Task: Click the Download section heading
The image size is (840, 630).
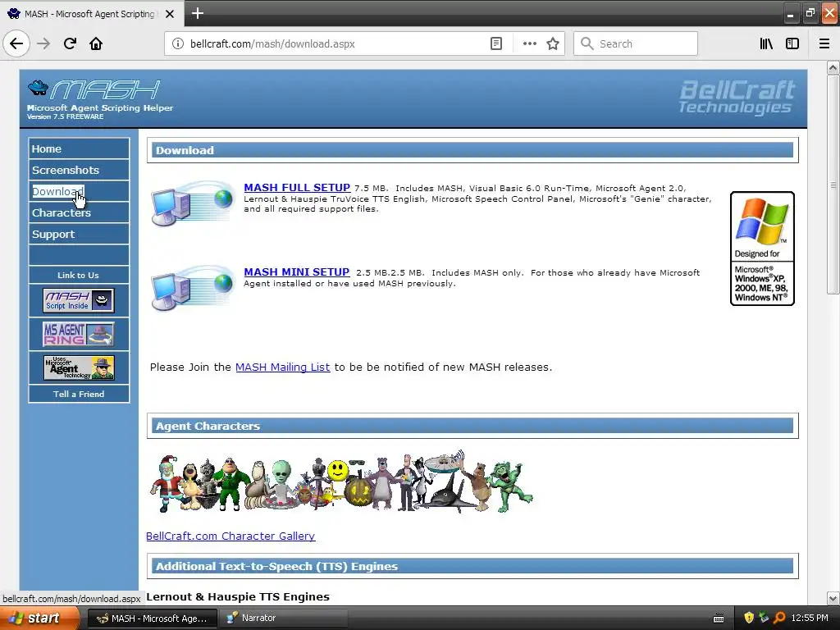Action: [x=185, y=151]
